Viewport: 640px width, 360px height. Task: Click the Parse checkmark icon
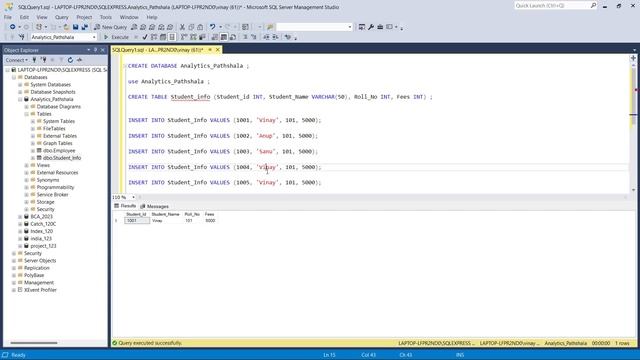coord(145,37)
